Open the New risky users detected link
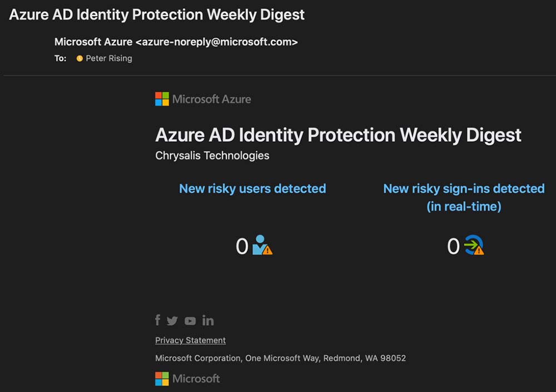 tap(252, 188)
